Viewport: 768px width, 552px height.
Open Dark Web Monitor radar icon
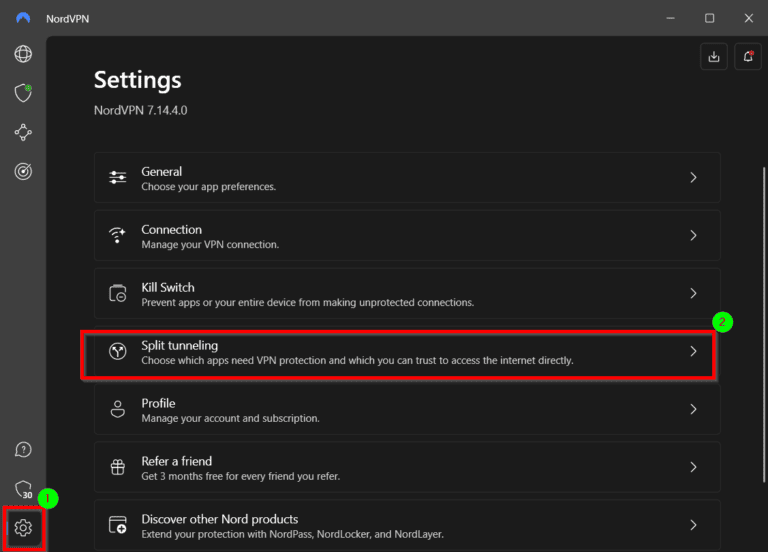tap(23, 171)
